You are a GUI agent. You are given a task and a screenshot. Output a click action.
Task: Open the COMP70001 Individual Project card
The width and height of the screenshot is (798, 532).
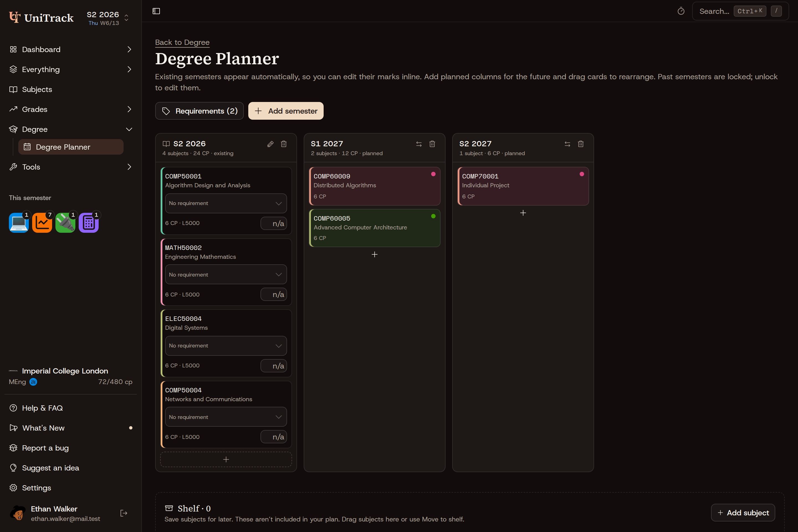(x=523, y=186)
